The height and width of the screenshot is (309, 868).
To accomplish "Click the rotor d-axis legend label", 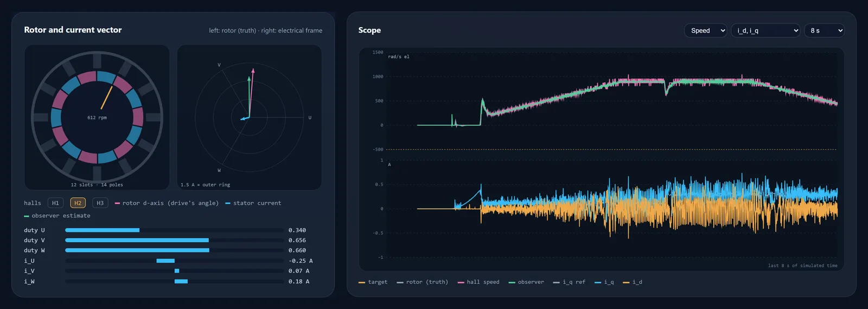I will click(167, 203).
